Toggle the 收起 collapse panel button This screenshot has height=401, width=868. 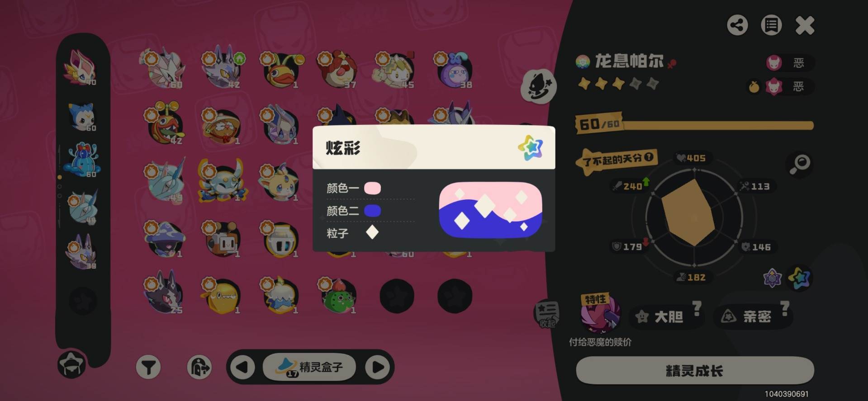547,314
